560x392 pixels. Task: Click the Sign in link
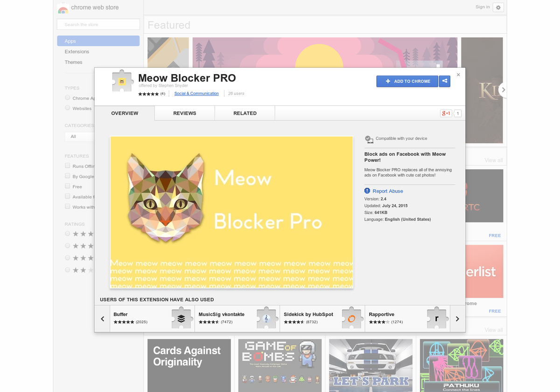483,7
